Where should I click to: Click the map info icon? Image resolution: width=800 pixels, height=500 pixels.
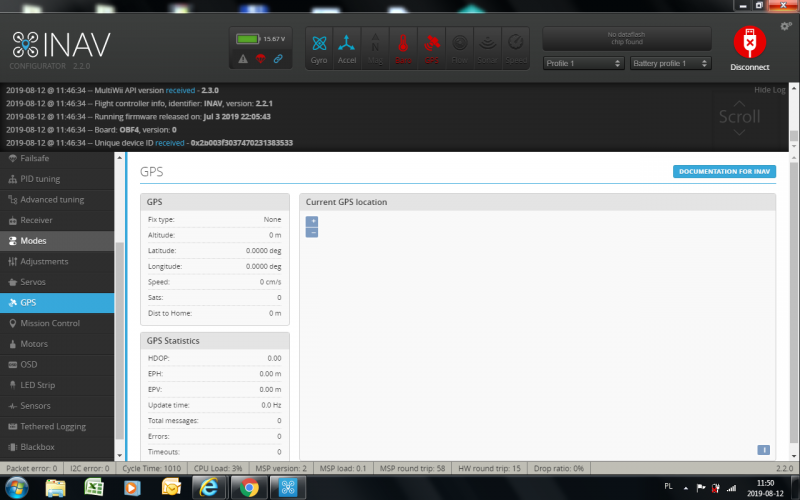pyautogui.click(x=763, y=450)
